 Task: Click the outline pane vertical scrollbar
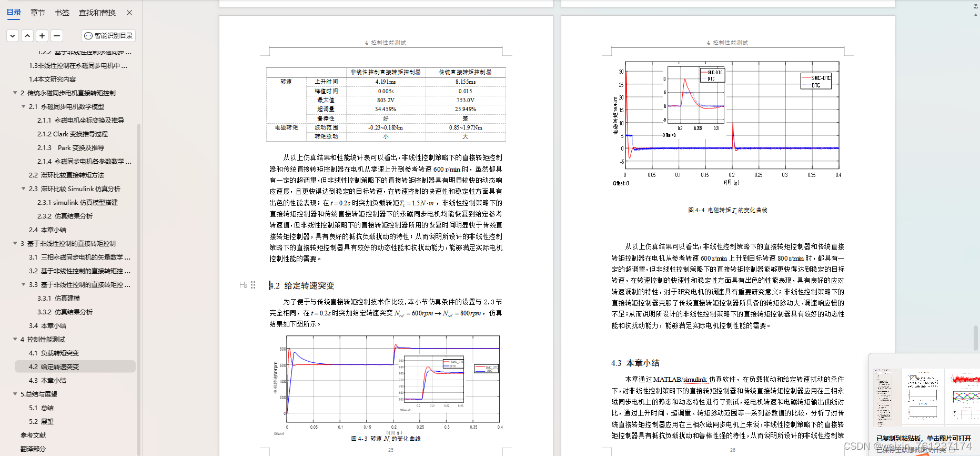tap(139, 290)
